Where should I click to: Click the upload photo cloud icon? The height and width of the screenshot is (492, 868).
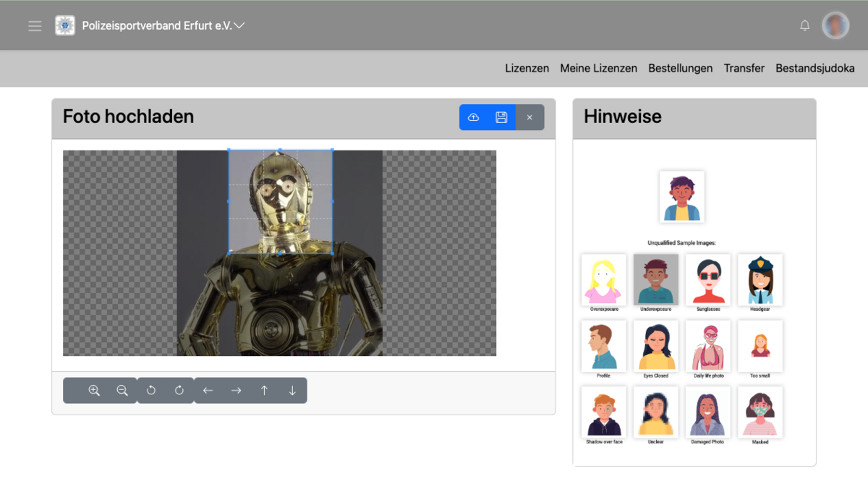474,117
